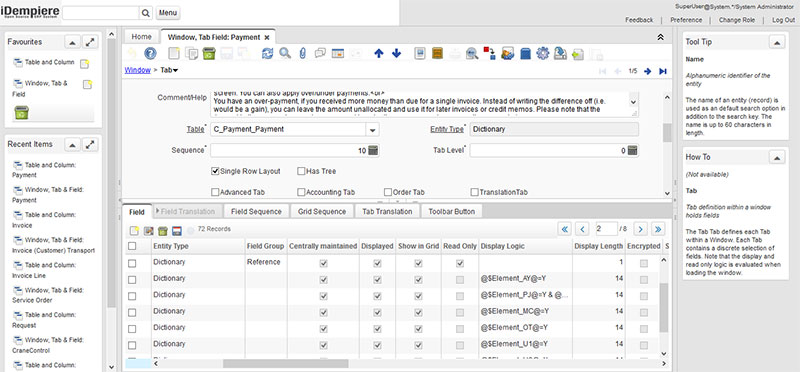
Task: Open the Table combo box dropdown arrow
Action: click(x=373, y=130)
